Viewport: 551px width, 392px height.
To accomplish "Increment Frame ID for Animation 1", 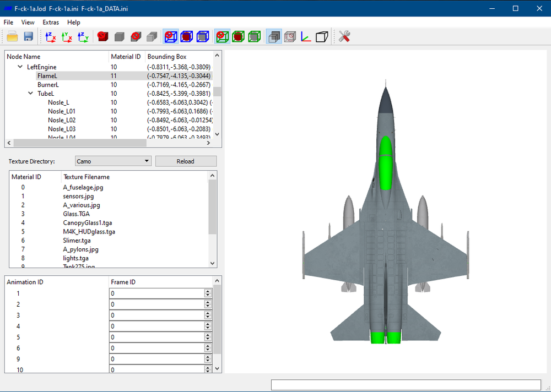I will (x=208, y=291).
